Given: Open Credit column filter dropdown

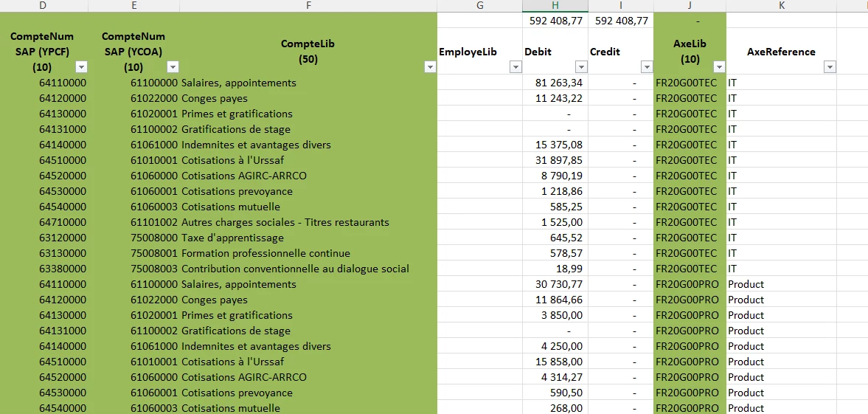Looking at the screenshot, I should coord(647,67).
